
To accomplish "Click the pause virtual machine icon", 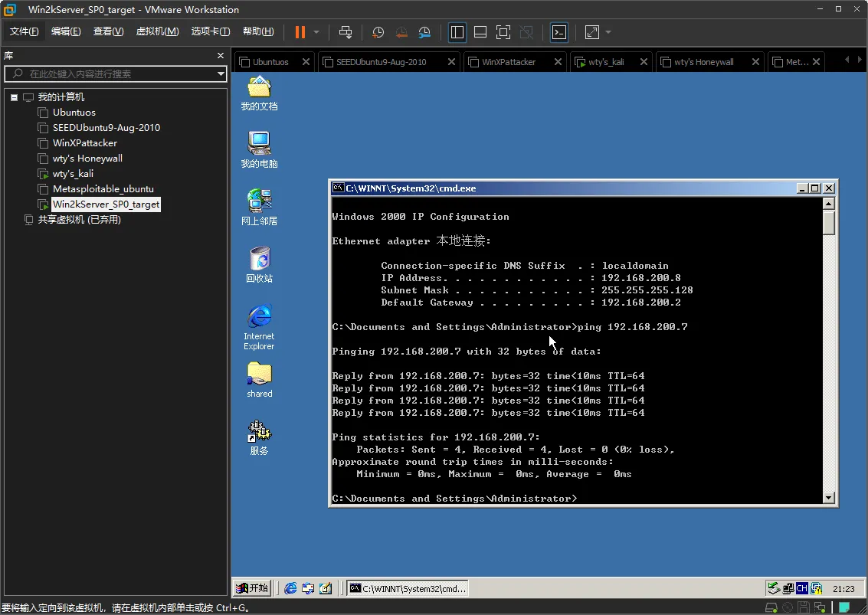I will (x=300, y=32).
